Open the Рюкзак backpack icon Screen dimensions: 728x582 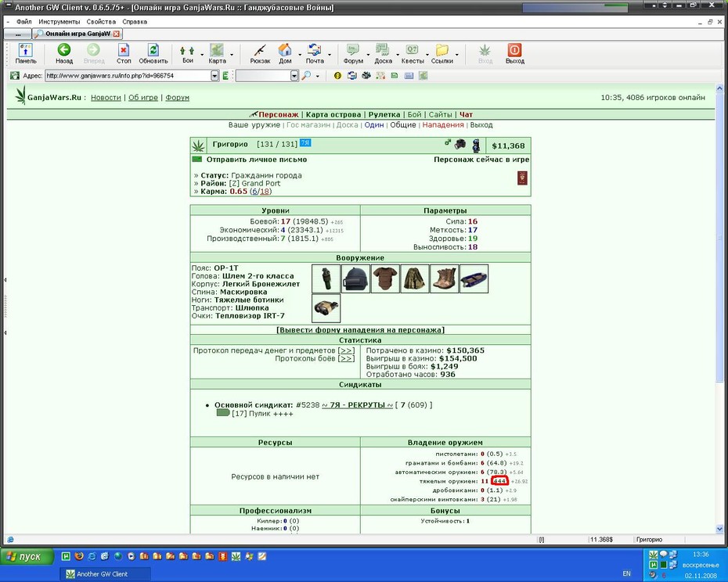pos(260,53)
